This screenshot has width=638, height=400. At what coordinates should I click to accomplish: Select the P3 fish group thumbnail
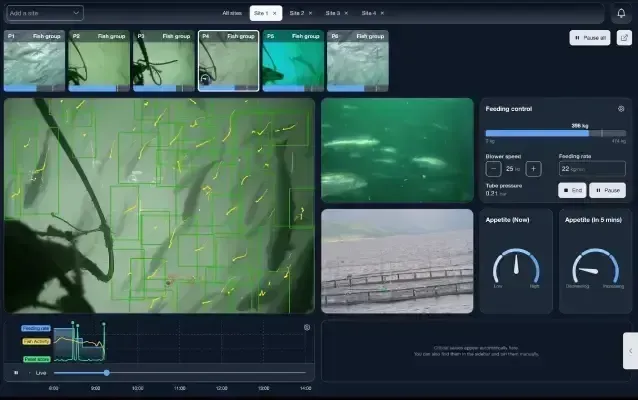click(164, 61)
